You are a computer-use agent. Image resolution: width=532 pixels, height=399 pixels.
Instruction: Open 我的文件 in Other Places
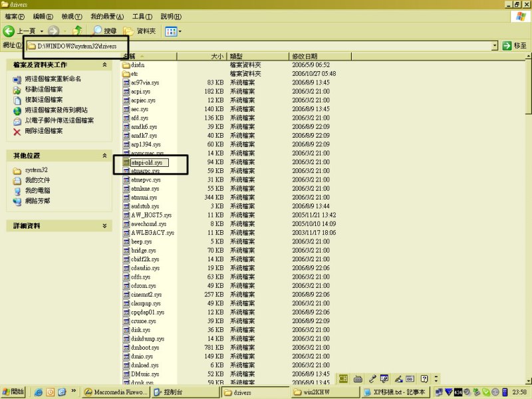(37, 180)
